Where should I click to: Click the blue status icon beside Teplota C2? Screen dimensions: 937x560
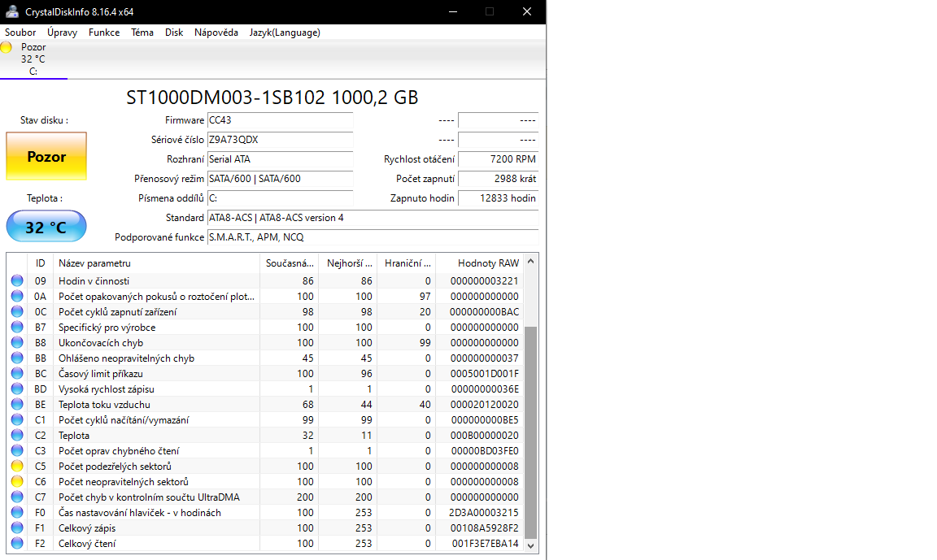(17, 436)
